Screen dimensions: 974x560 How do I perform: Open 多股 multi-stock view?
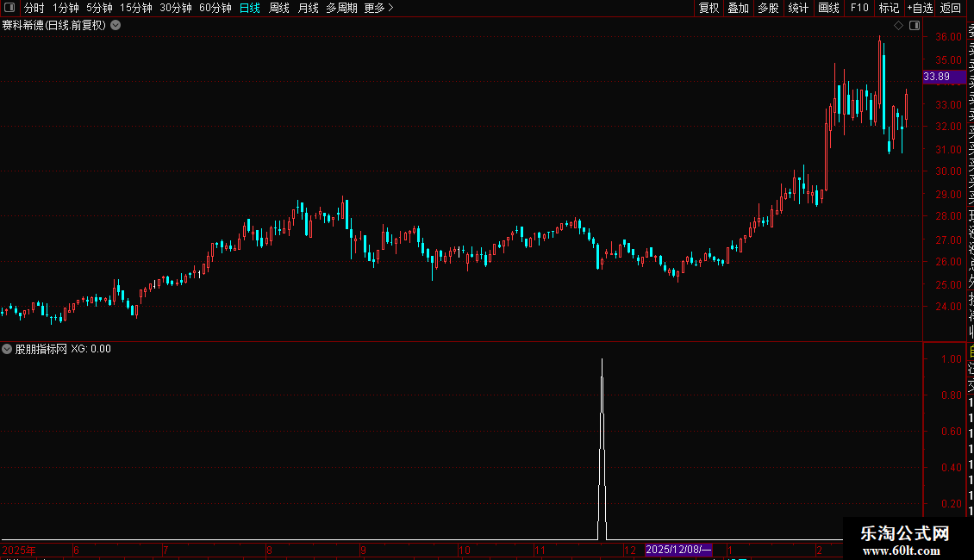click(x=768, y=8)
